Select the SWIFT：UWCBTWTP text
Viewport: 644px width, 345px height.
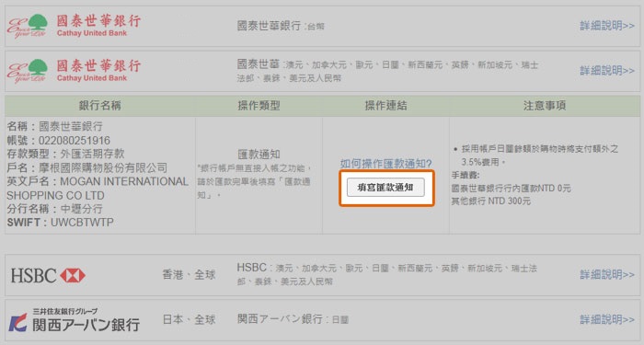[61, 223]
